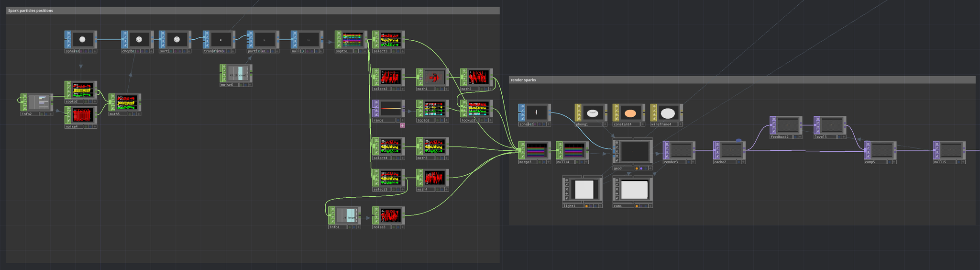
Task: Select the wireframe4 material thumbnail
Action: click(x=668, y=113)
